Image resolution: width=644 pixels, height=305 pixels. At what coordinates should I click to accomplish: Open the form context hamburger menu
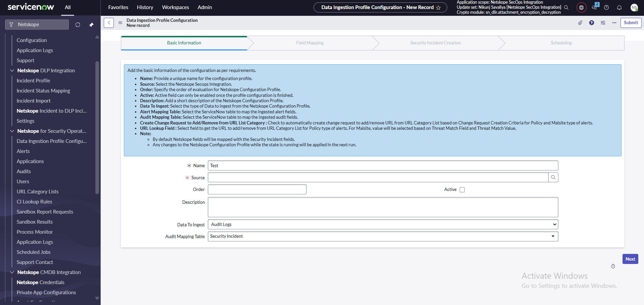[x=120, y=23]
